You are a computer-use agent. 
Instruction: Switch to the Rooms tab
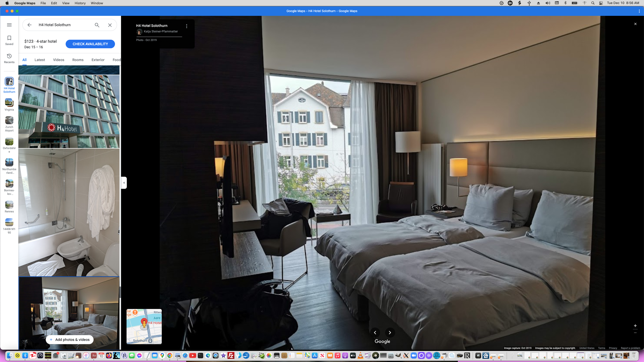pyautogui.click(x=77, y=60)
